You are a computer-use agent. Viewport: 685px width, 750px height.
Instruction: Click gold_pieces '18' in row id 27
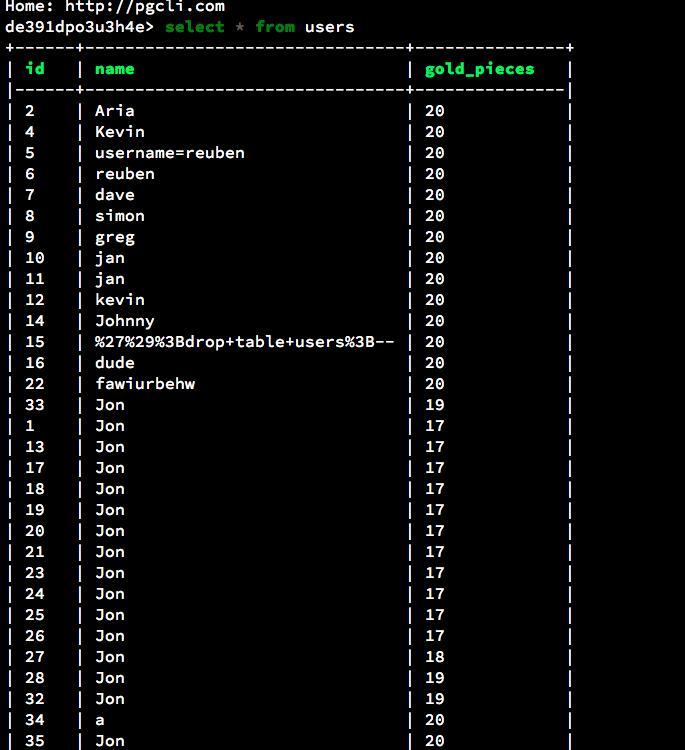tap(435, 657)
